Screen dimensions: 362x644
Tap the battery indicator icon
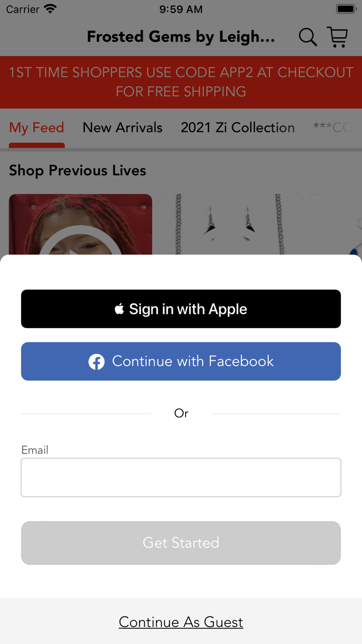point(345,9)
